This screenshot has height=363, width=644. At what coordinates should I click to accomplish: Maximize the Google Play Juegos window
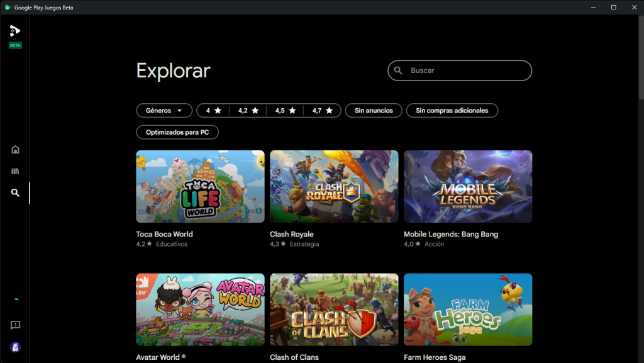click(x=614, y=8)
